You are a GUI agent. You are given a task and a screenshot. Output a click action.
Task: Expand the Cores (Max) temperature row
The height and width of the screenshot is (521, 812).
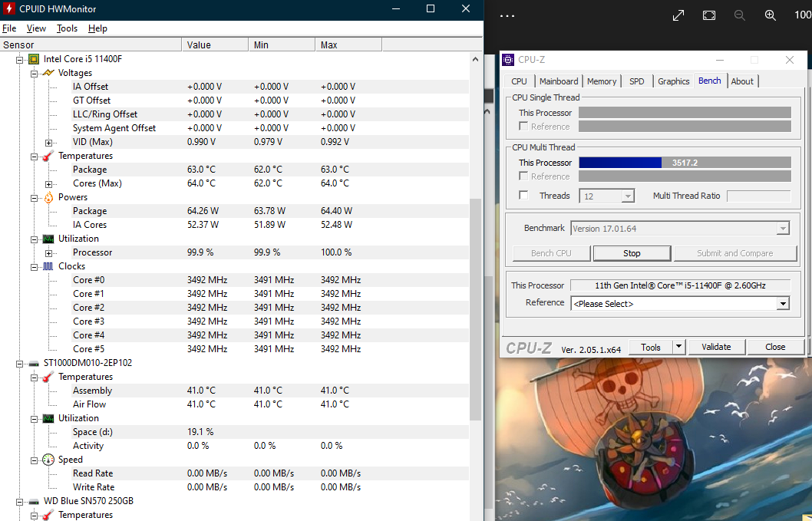coord(48,184)
